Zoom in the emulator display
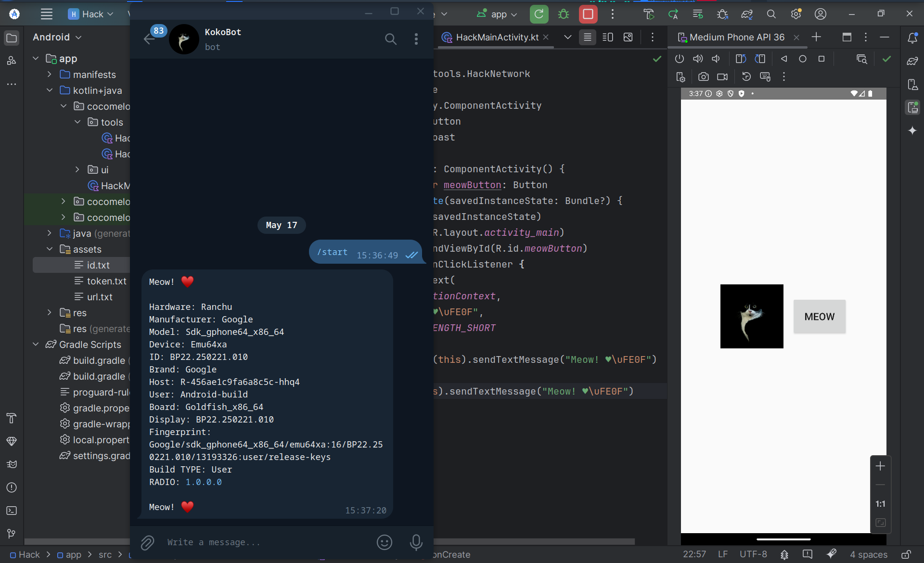The height and width of the screenshot is (563, 924). (880, 466)
